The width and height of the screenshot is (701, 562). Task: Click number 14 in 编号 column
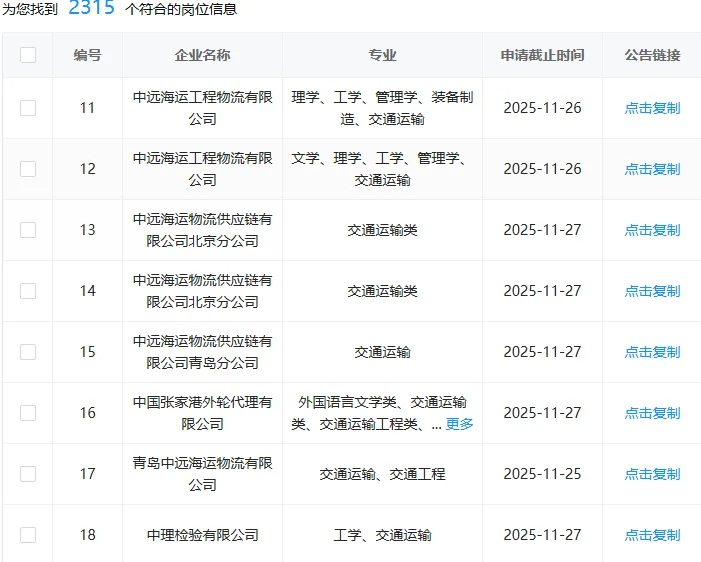88,291
